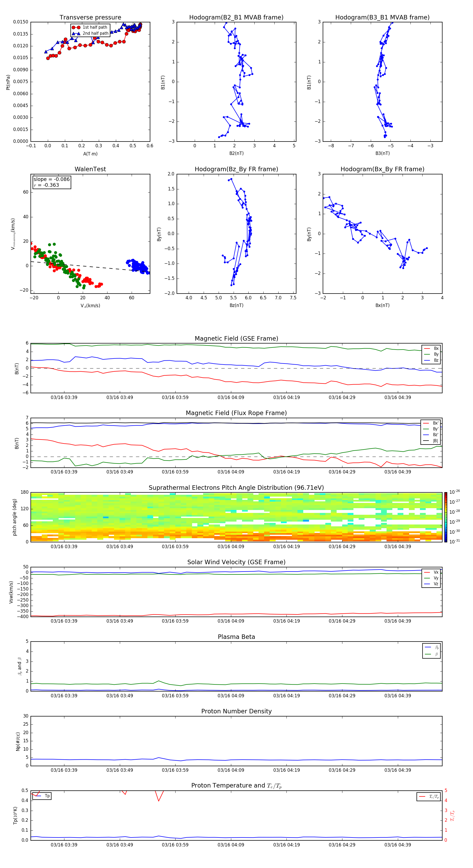The width and height of the screenshot is (473, 868).
Task: Click '03/16 04:39' tick under Proton Number Density
Action: click(x=398, y=770)
